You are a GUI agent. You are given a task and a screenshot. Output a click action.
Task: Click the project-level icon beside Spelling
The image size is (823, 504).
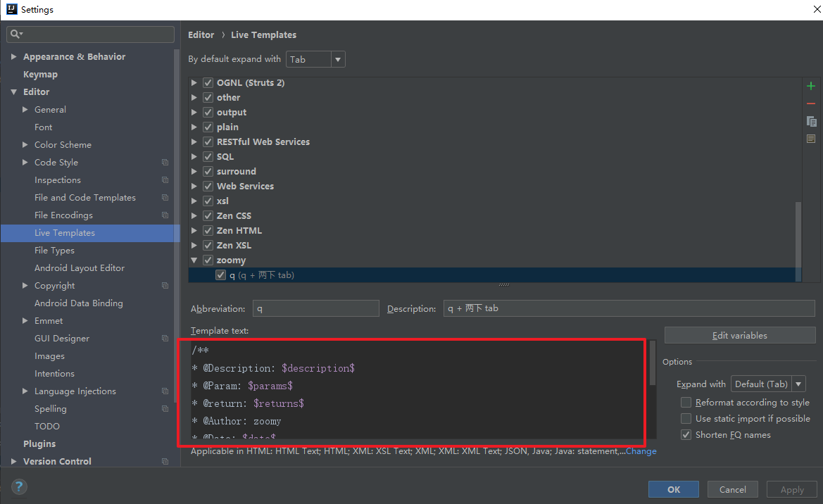point(165,409)
